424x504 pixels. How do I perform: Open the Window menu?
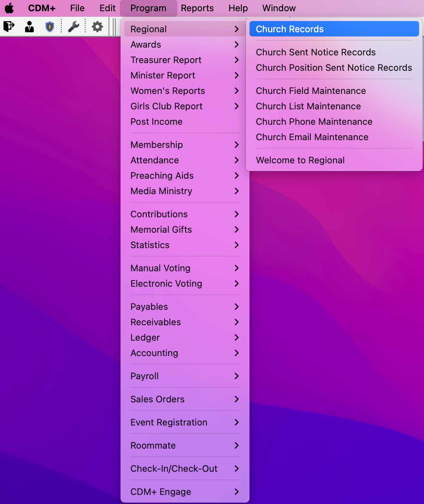(279, 8)
